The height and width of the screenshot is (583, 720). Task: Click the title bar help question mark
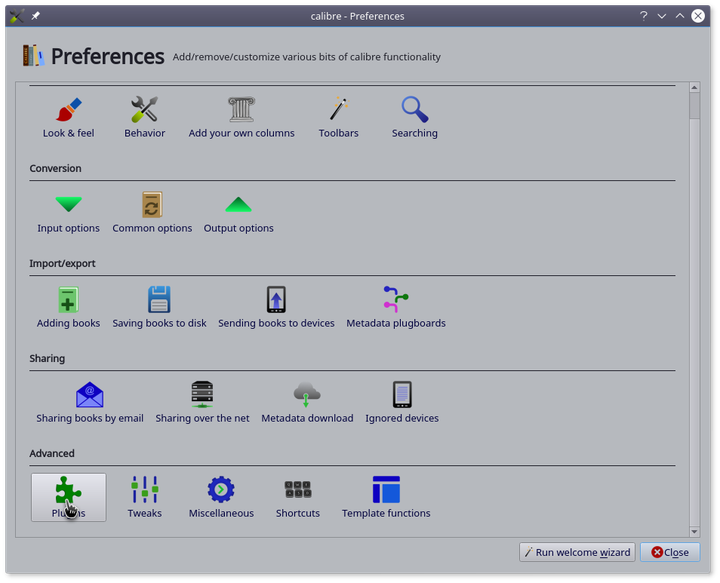click(643, 15)
